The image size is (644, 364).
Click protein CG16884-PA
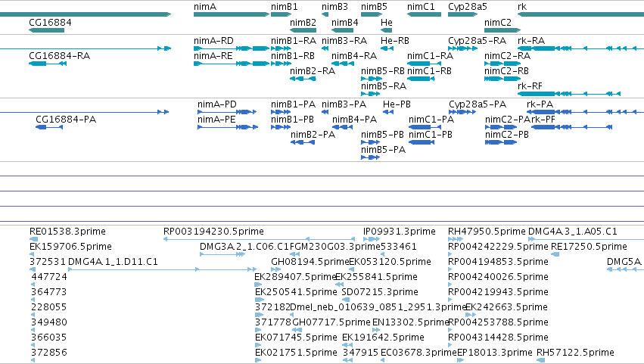(49, 127)
